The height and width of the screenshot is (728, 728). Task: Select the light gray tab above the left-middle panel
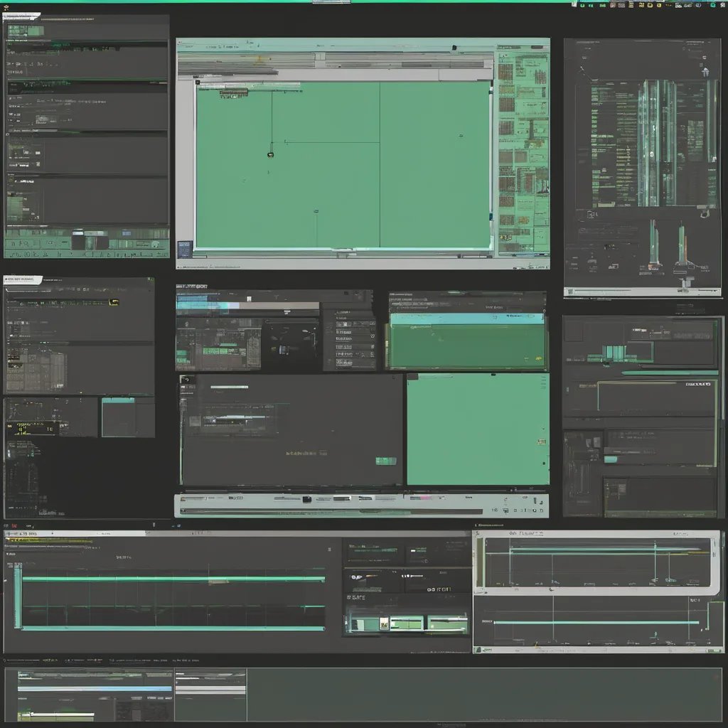pos(22,279)
